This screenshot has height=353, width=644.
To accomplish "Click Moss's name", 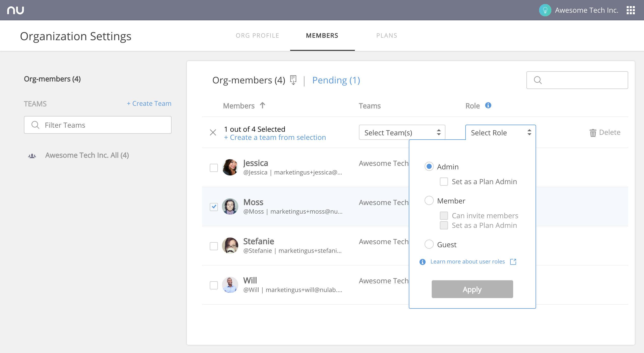I will [253, 202].
